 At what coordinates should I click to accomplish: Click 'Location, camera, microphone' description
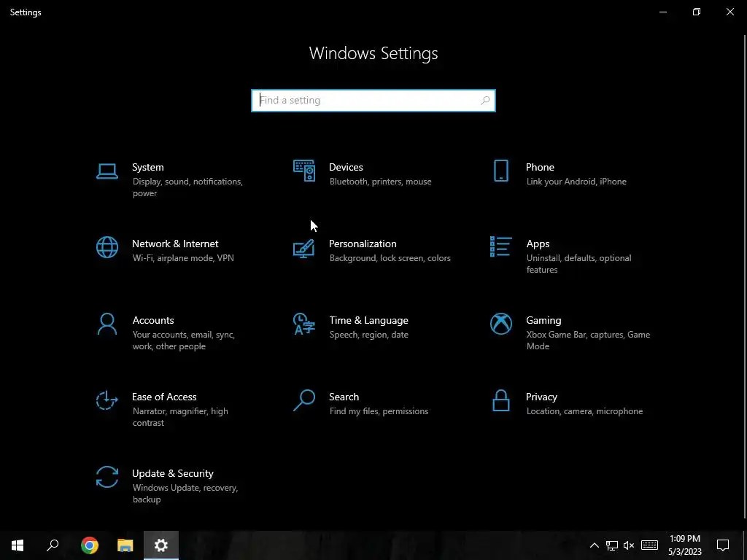(584, 411)
